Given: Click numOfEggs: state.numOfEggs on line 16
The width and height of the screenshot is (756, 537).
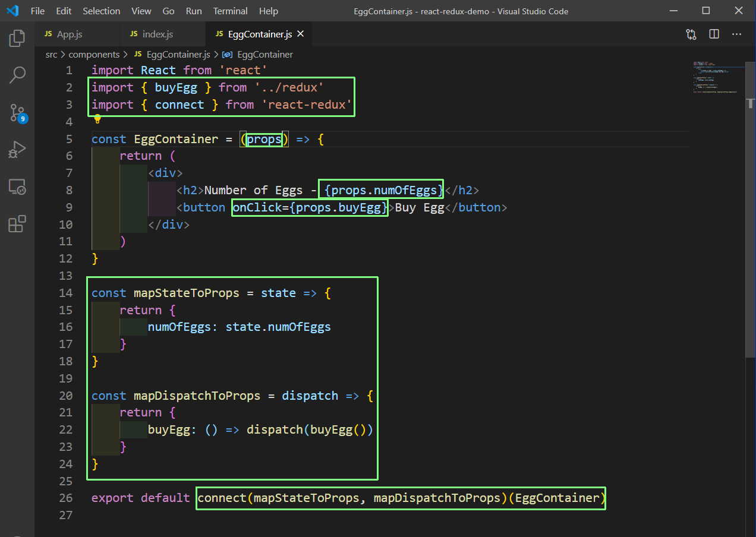Looking at the screenshot, I should point(239,327).
